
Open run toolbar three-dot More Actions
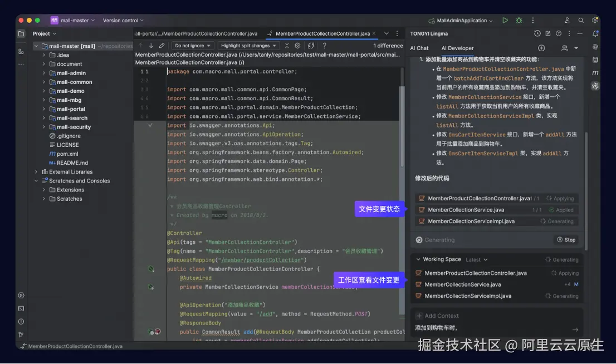coord(532,21)
